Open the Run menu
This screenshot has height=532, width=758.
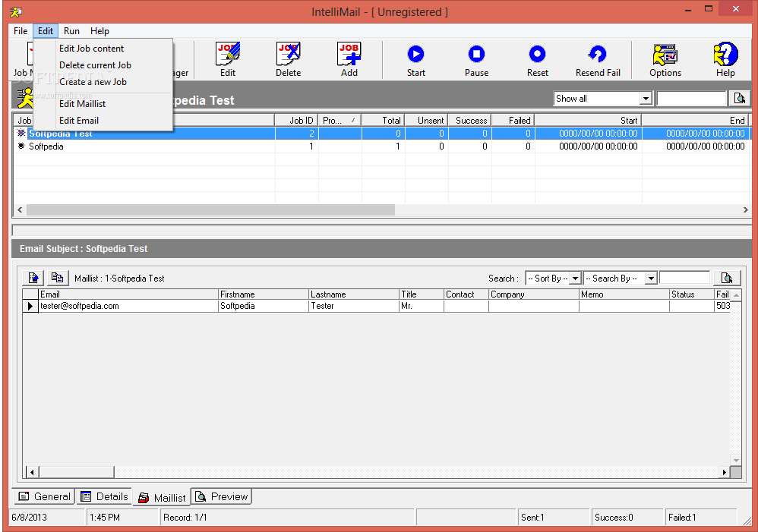pyautogui.click(x=71, y=31)
